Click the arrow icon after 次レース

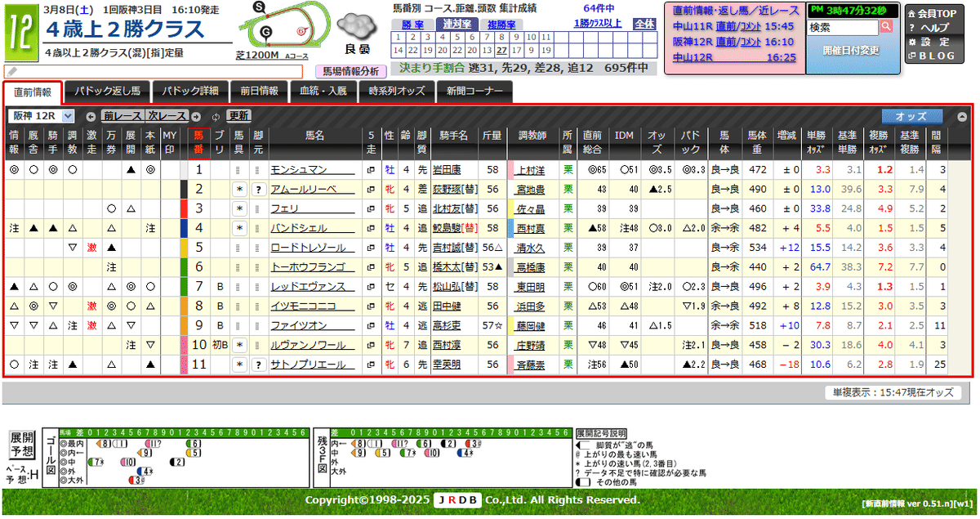(196, 117)
